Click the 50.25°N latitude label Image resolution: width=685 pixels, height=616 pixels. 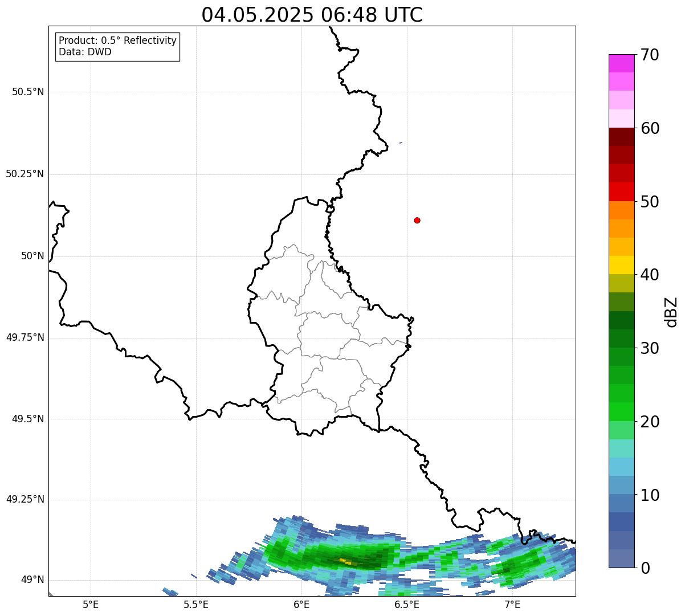[x=25, y=174]
